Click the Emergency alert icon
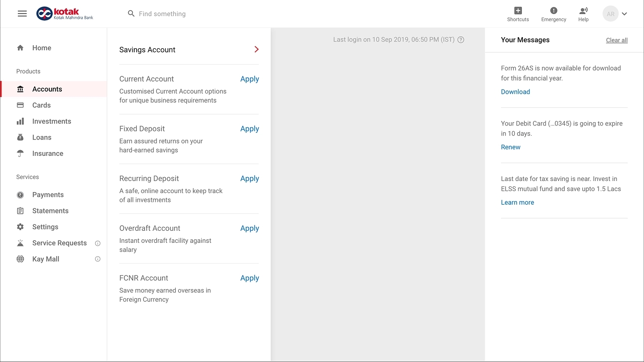The height and width of the screenshot is (362, 644). click(x=554, y=11)
